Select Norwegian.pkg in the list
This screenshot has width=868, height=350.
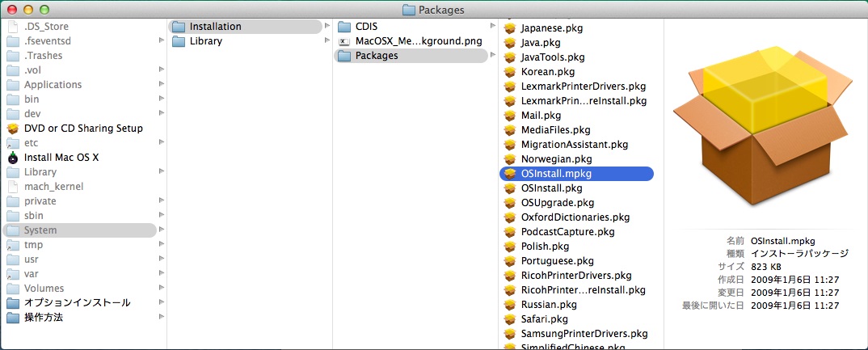pyautogui.click(x=556, y=159)
